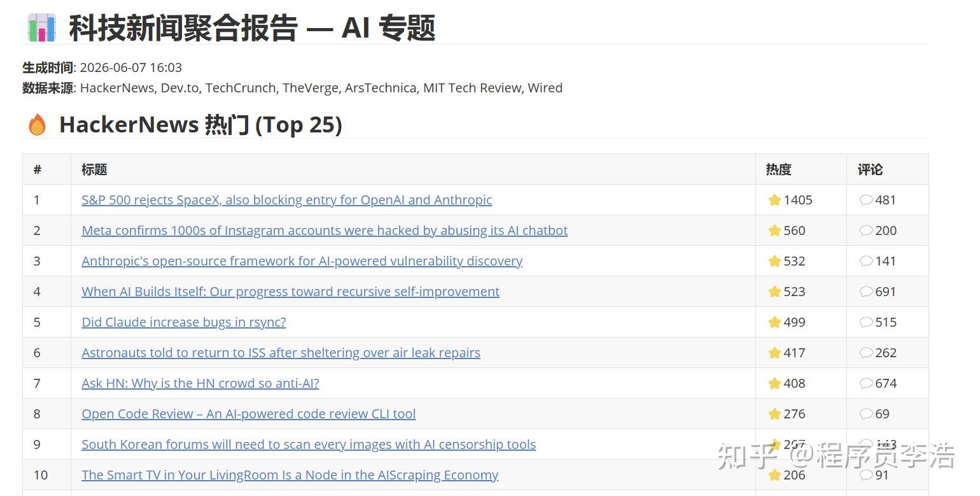This screenshot has width=980, height=496.
Task: Click the star icon in the Smart TV row
Action: coord(774,475)
